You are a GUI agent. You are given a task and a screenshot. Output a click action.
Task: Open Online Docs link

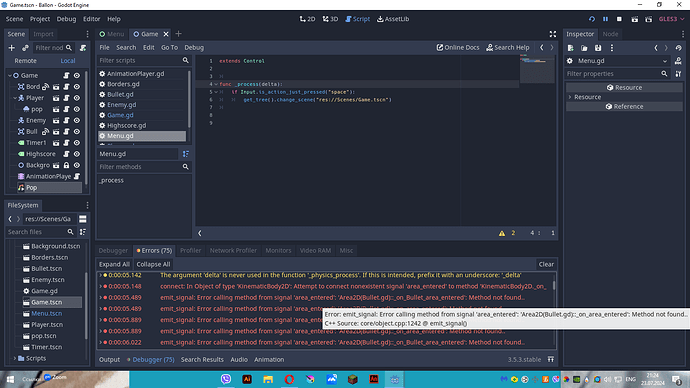(x=458, y=48)
